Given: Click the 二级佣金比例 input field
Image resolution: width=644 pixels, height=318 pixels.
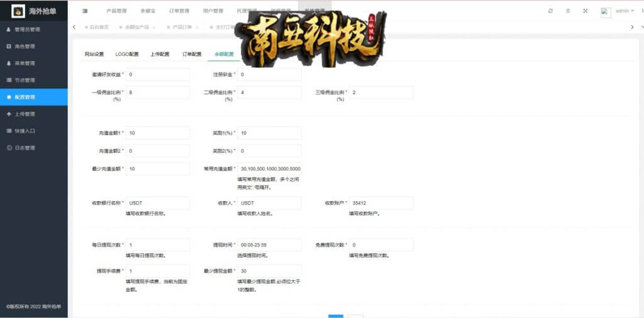Looking at the screenshot, I should tap(269, 92).
